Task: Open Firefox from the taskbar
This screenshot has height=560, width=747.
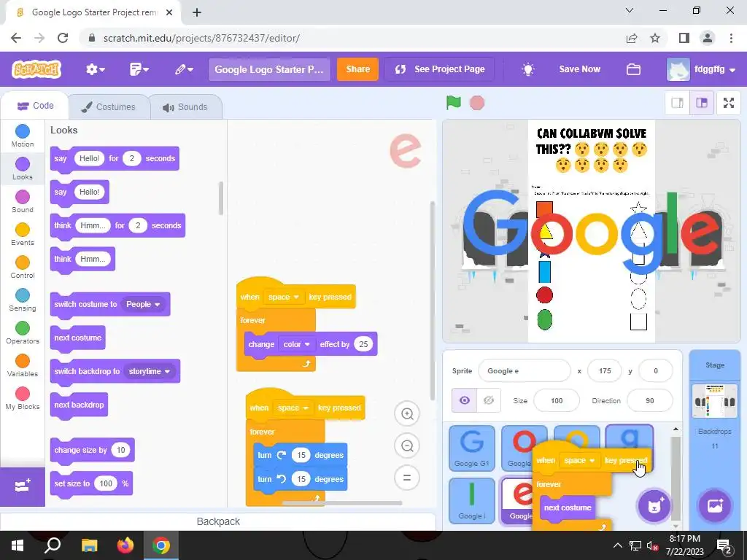Action: click(125, 545)
